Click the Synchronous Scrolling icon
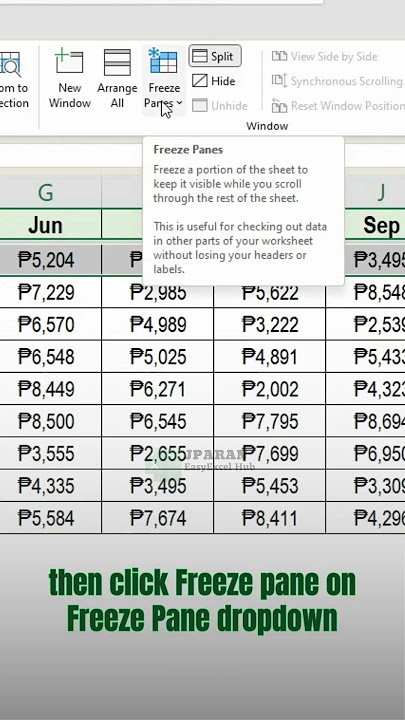405x720 pixels. coord(279,81)
